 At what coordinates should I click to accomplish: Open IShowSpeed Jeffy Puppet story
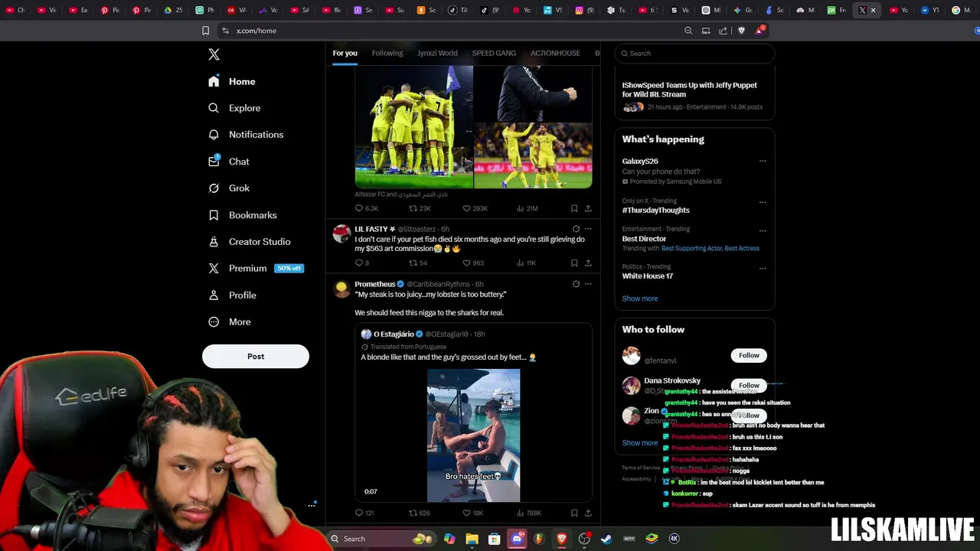pyautogui.click(x=694, y=96)
